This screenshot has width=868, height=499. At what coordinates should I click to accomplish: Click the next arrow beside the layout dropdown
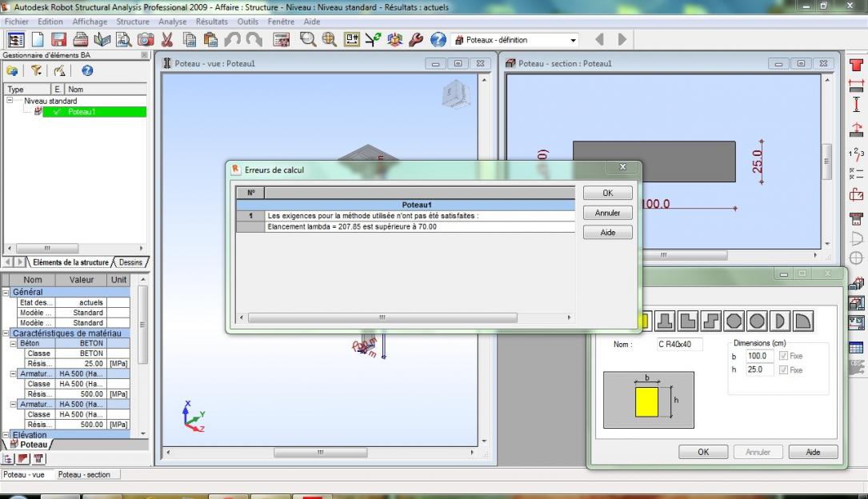click(622, 40)
